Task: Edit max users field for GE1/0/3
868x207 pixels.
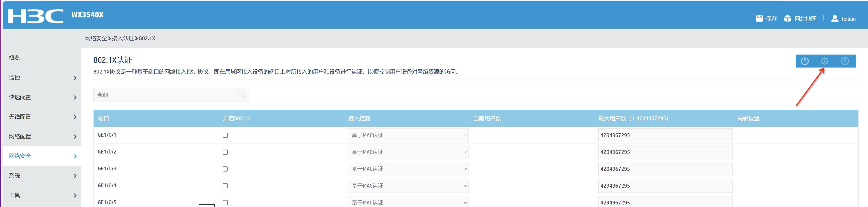Action: click(665, 169)
